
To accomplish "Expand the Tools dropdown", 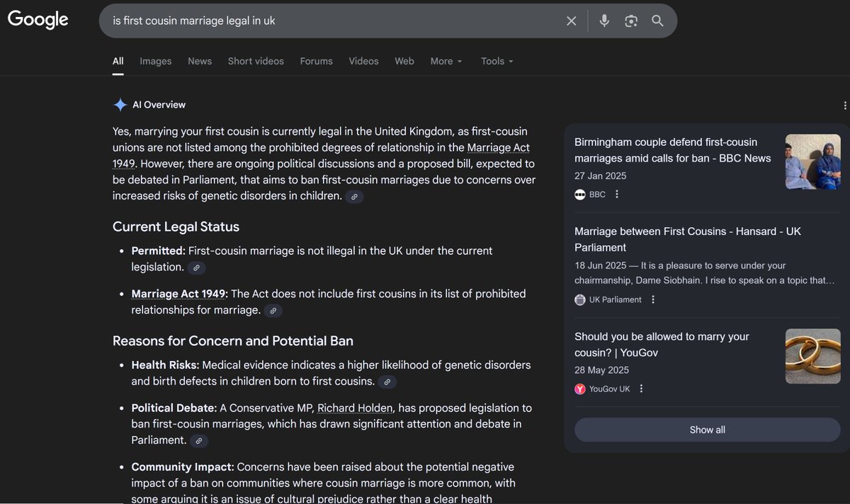I will tap(497, 61).
